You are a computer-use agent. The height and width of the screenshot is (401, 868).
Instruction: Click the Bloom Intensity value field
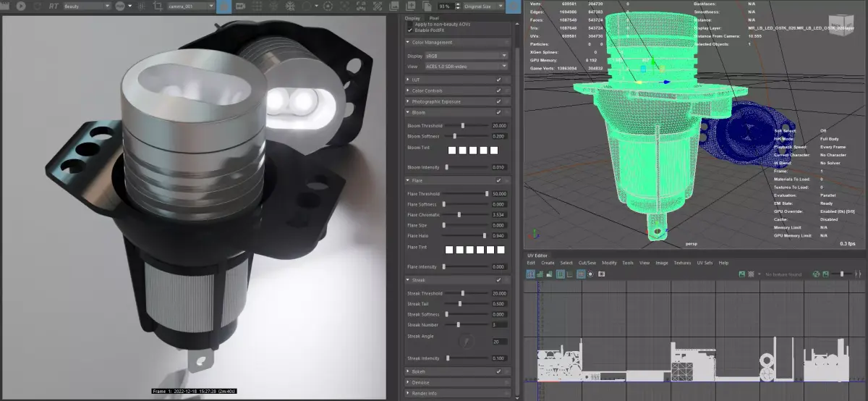click(499, 167)
